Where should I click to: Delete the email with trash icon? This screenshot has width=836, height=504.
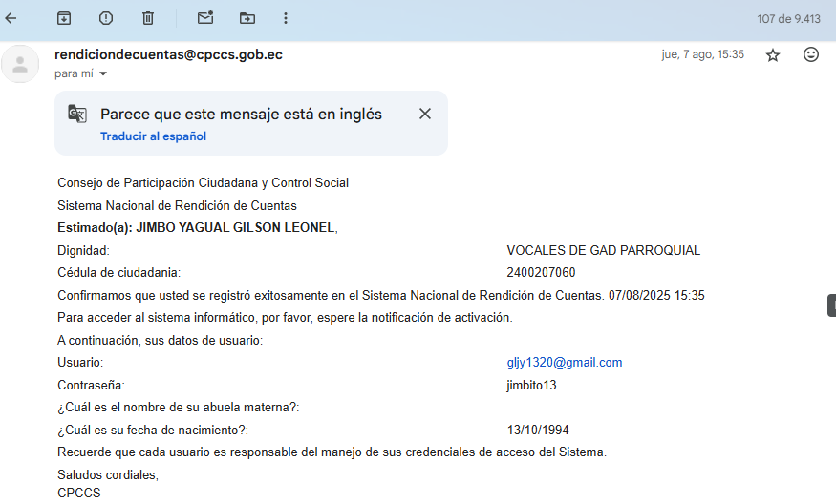click(x=148, y=18)
